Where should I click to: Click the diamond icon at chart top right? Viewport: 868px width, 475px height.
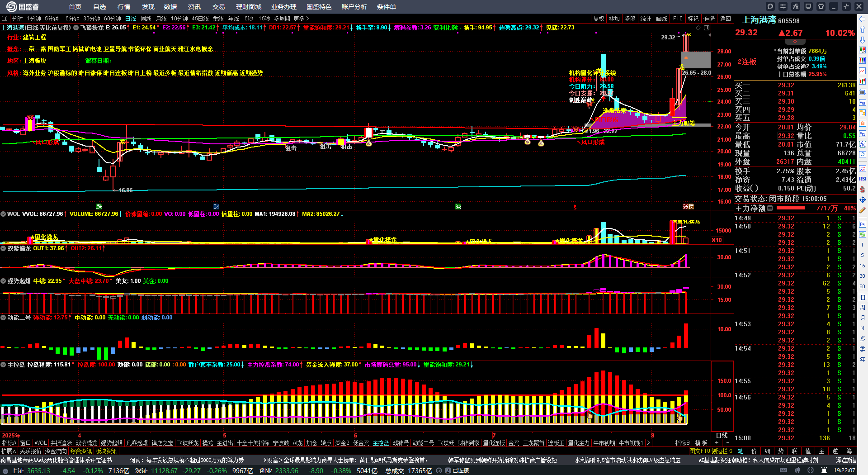click(698, 28)
